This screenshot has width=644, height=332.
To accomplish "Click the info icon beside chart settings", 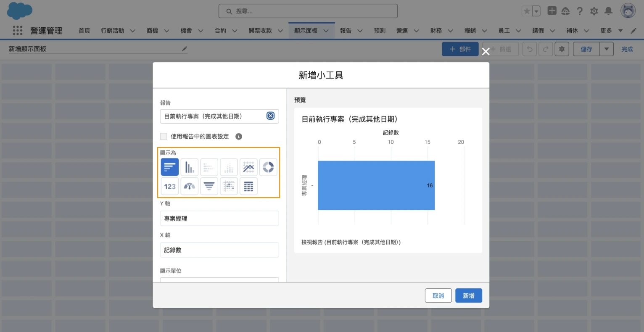I will (239, 137).
